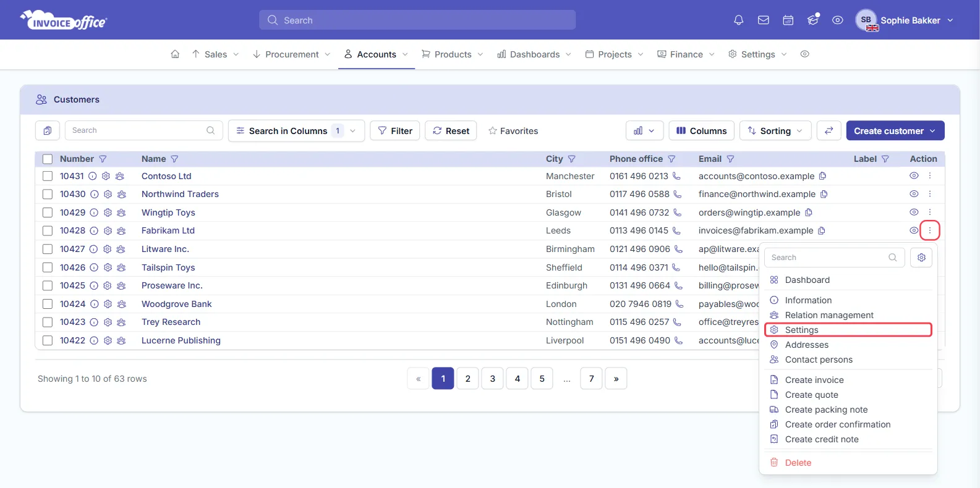
Task: Filter the City column funnel icon
Action: pyautogui.click(x=571, y=159)
